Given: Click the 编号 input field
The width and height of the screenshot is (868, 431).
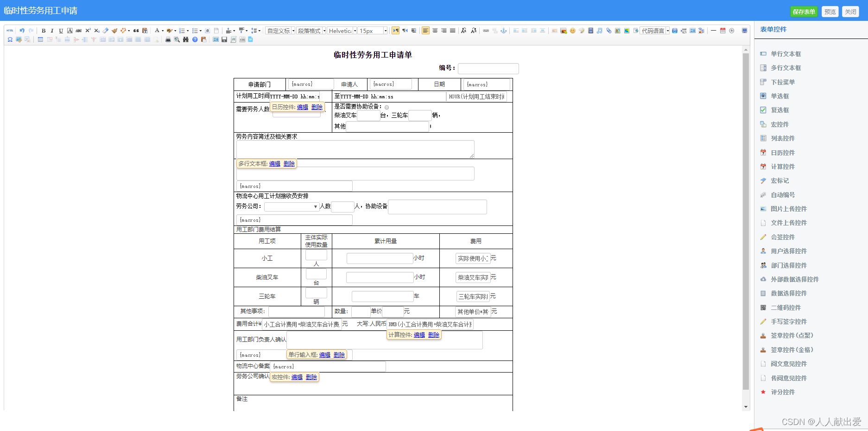Looking at the screenshot, I should click(x=488, y=69).
